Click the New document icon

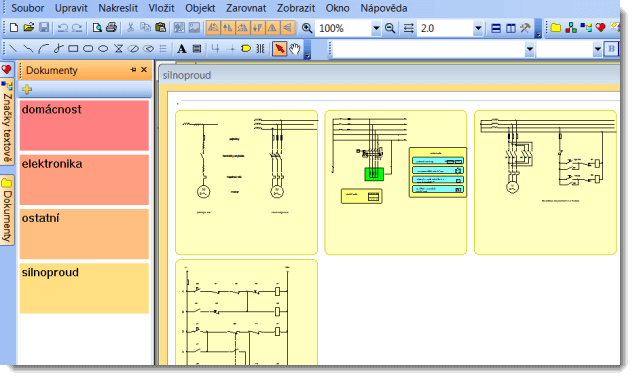(x=14, y=28)
